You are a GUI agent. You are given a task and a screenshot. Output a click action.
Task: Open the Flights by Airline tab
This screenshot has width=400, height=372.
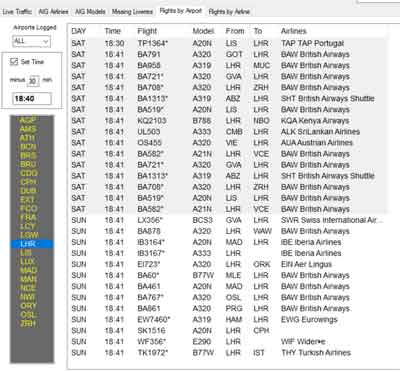pos(229,12)
